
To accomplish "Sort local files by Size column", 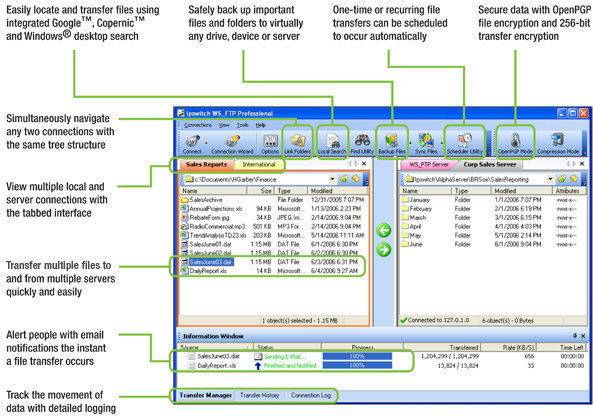I will [x=261, y=191].
